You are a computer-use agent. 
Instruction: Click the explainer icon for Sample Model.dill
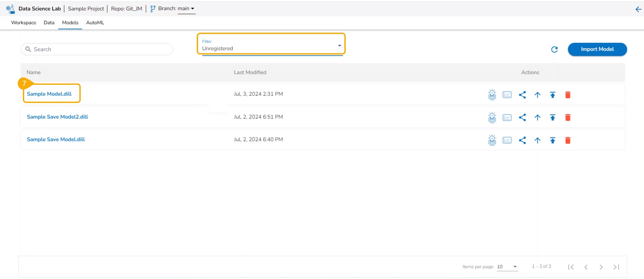click(492, 95)
